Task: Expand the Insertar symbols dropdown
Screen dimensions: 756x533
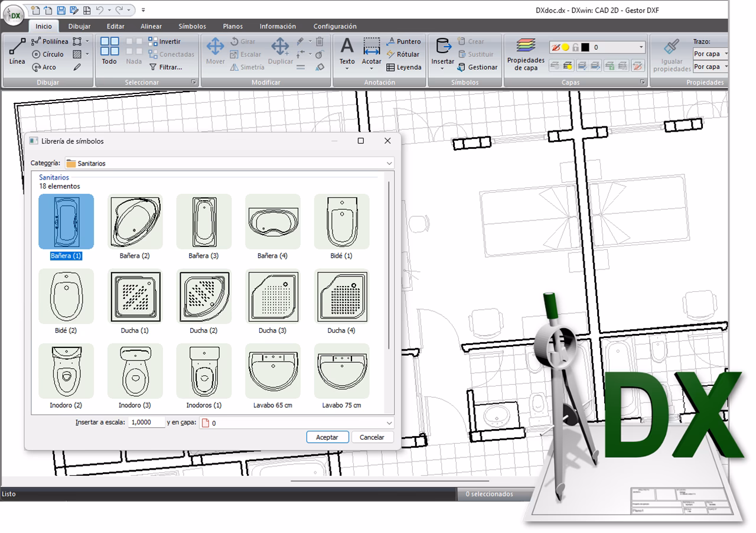Action: point(442,69)
